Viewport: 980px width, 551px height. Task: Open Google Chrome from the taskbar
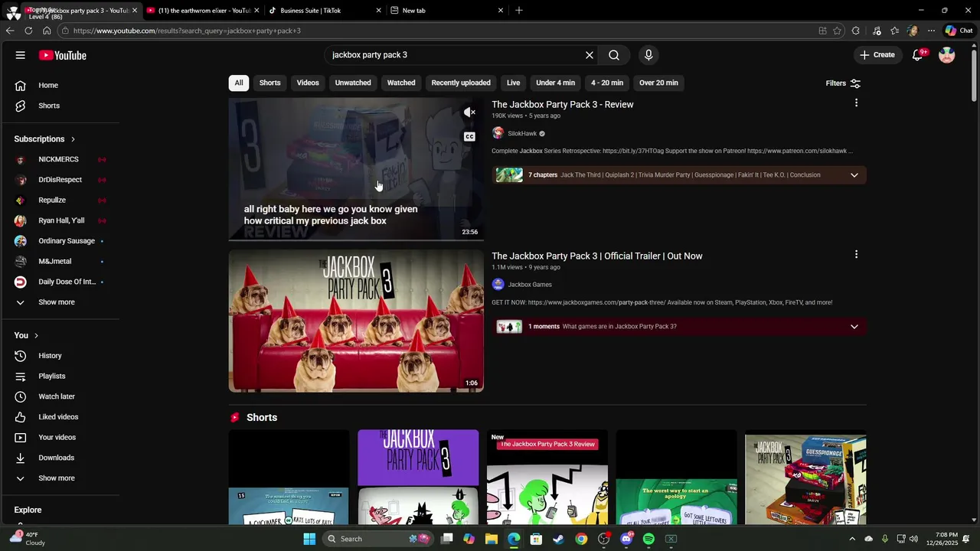[581, 539]
